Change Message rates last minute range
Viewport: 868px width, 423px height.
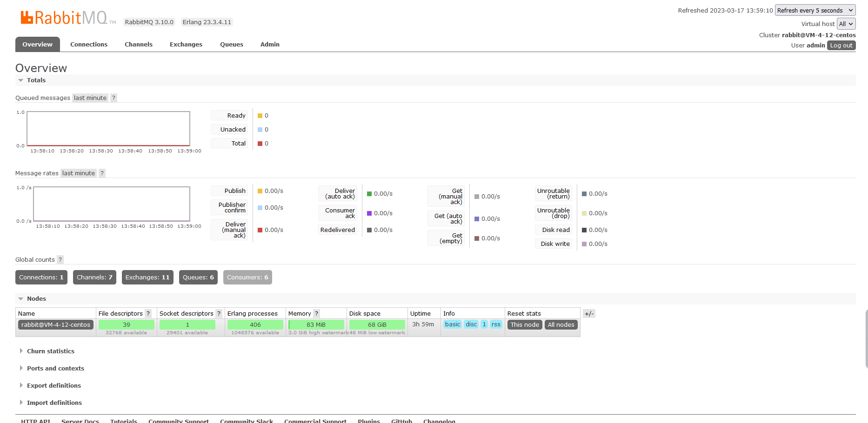[x=79, y=173]
